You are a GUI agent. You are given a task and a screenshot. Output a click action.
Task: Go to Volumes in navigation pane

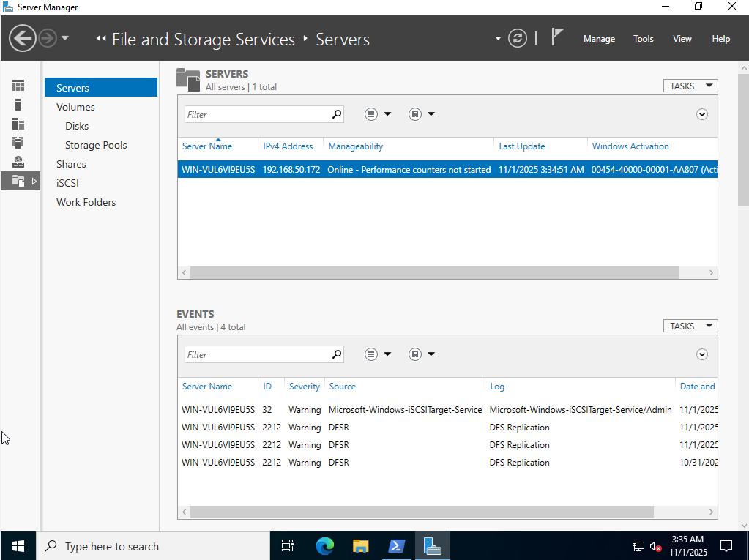pyautogui.click(x=75, y=107)
